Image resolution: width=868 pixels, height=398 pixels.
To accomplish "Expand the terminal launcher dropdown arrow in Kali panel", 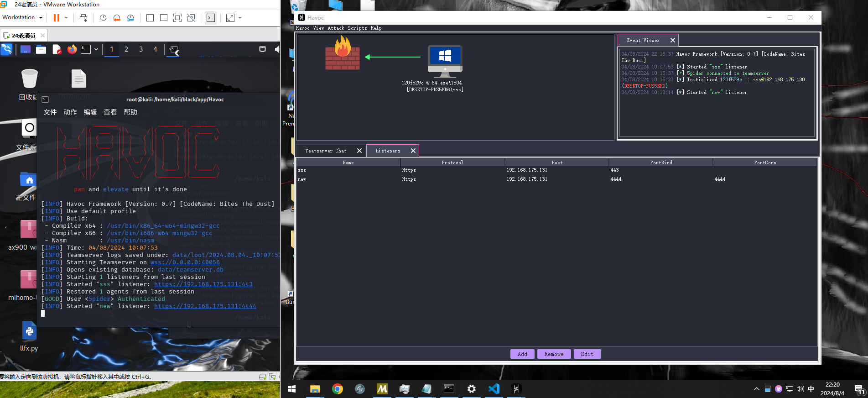I will tap(96, 49).
